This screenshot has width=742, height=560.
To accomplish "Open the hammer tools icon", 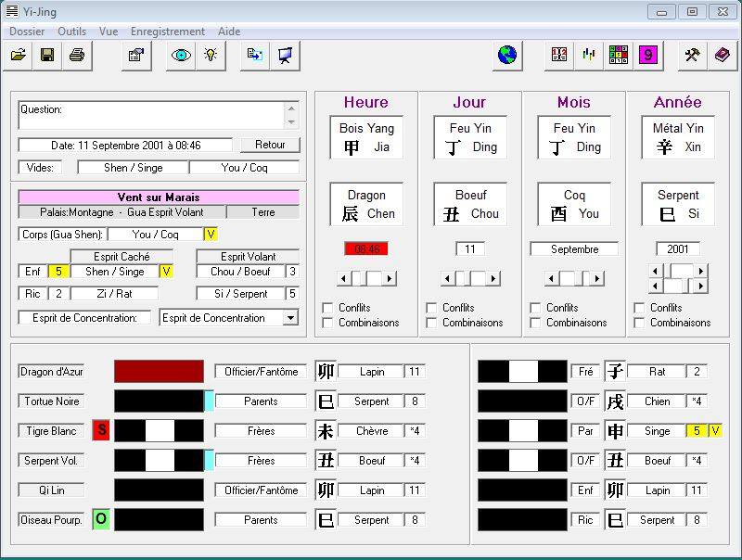I will [x=692, y=56].
